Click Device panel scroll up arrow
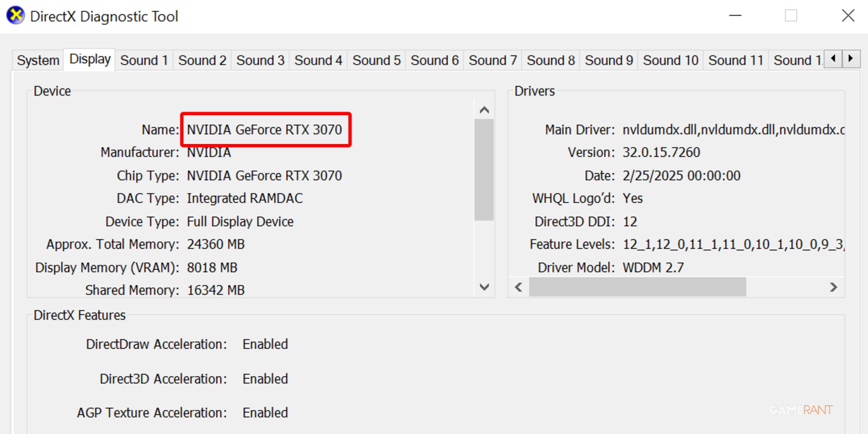Screen dimensions: 868x434 point(484,110)
